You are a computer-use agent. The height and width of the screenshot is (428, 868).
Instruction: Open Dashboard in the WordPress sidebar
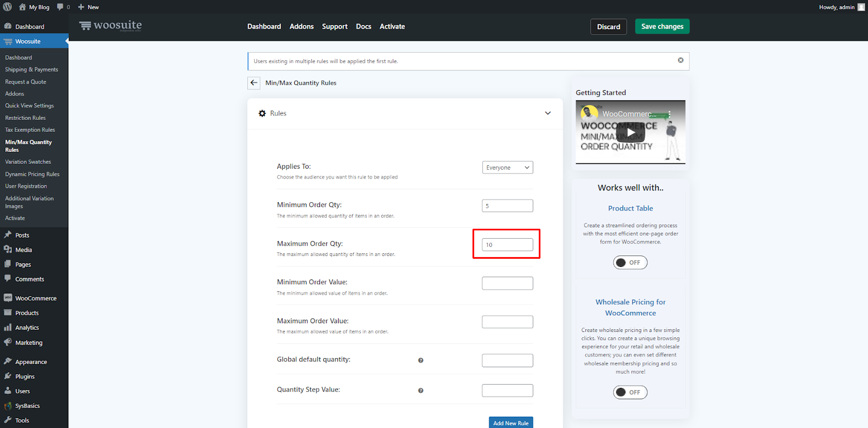(30, 27)
